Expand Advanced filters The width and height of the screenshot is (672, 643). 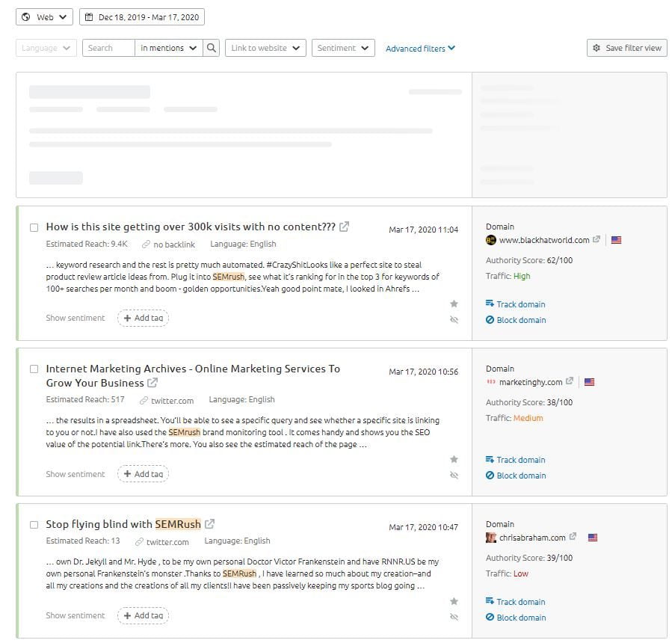pyautogui.click(x=420, y=49)
